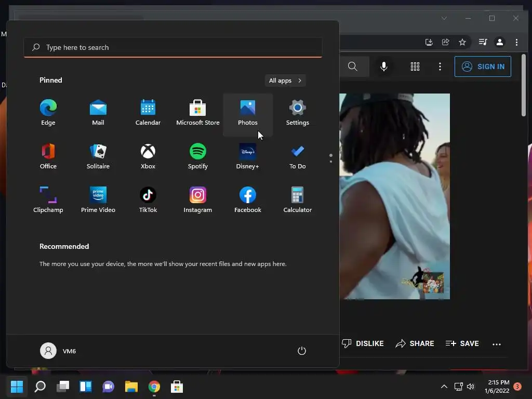532x399 pixels.
Task: Open taskbar Search
Action: 40,387
